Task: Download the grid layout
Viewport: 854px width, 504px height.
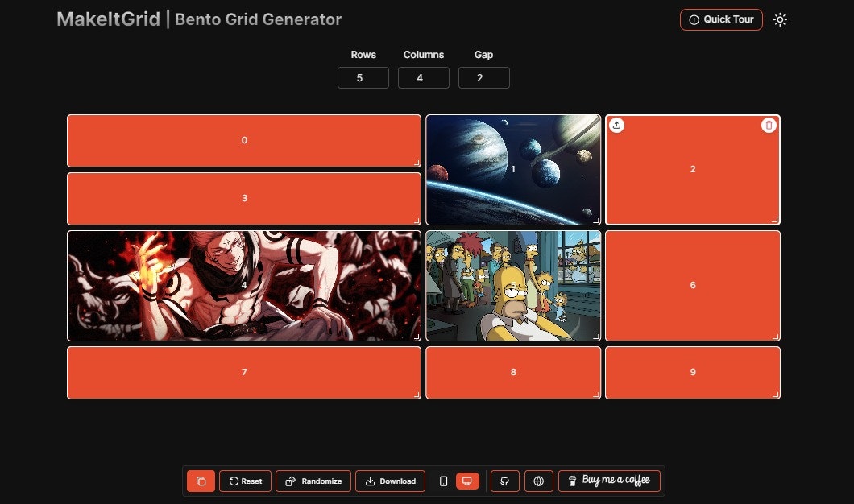Action: 391,481
